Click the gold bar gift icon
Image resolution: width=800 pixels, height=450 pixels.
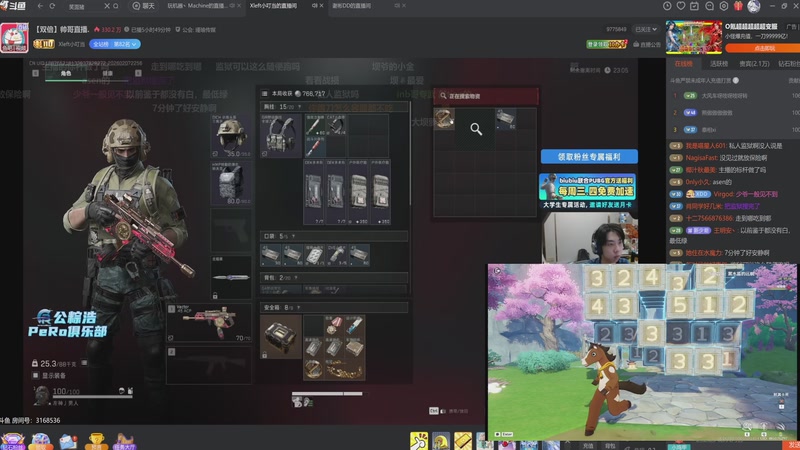click(463, 441)
